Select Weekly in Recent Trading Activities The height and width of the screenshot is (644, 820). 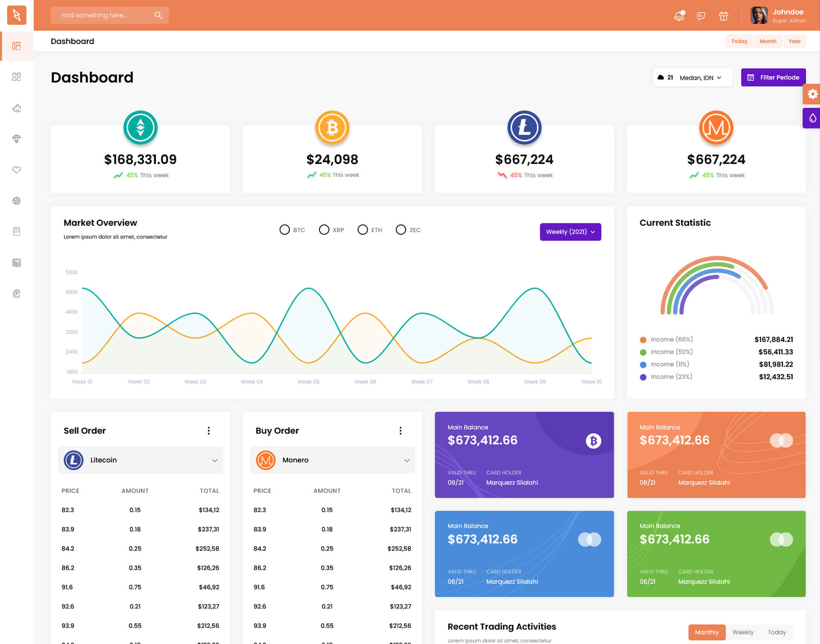point(743,632)
